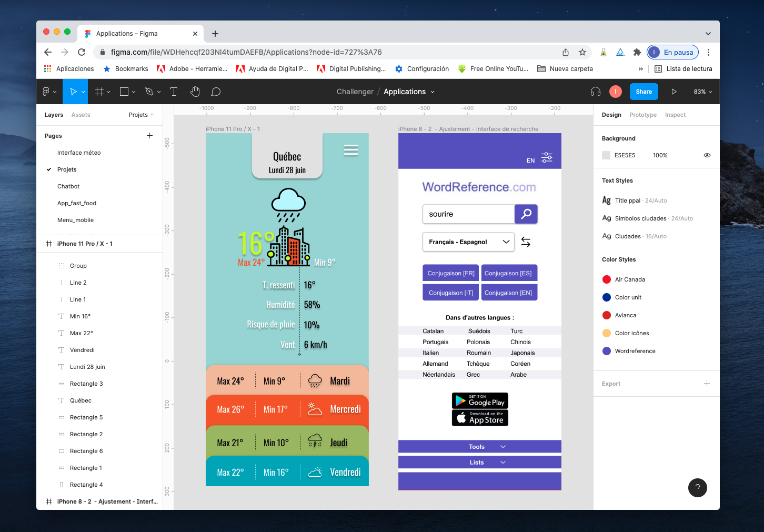Viewport: 764px width, 532px height.
Task: Bookmark page with the star icon
Action: click(582, 52)
